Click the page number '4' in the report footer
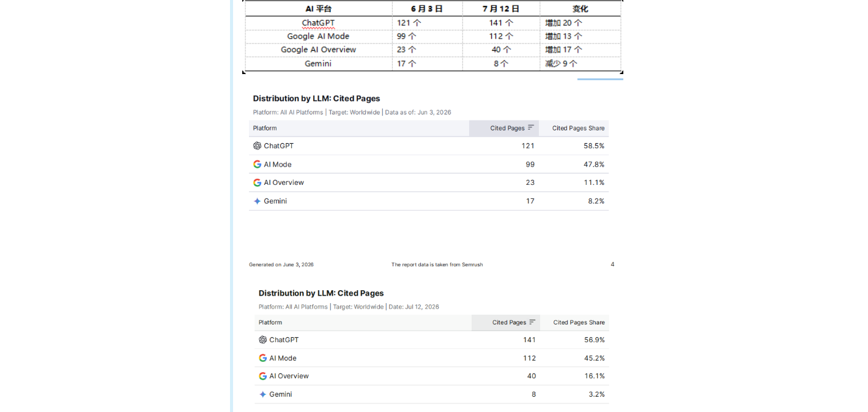This screenshot has height=412, width=868. 612,264
